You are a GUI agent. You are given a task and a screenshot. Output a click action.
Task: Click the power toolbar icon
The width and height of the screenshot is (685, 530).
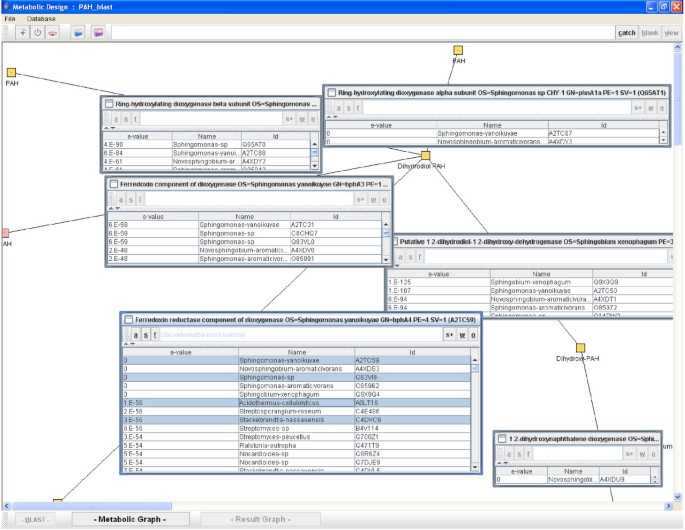coord(38,33)
